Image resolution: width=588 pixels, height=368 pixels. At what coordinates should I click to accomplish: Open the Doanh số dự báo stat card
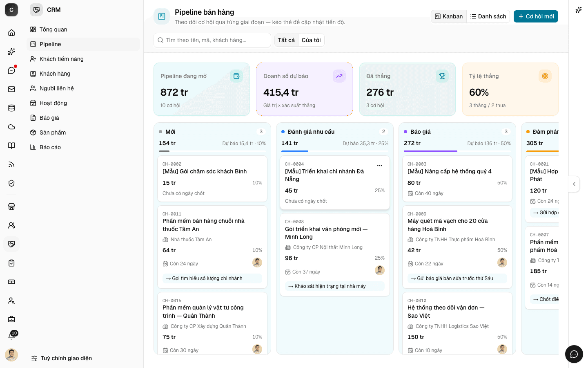point(305,89)
